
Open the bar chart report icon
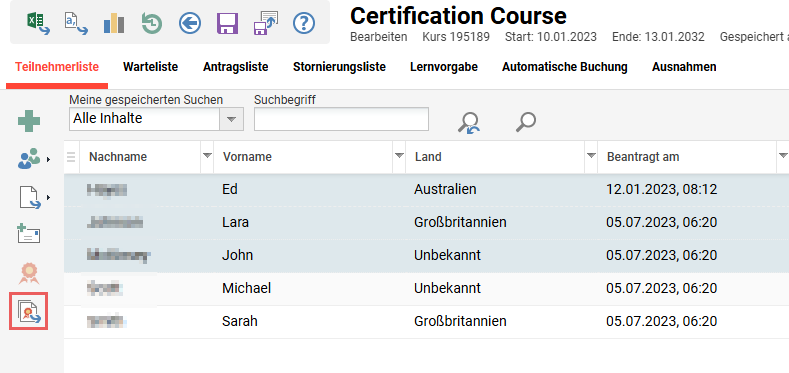coord(114,23)
